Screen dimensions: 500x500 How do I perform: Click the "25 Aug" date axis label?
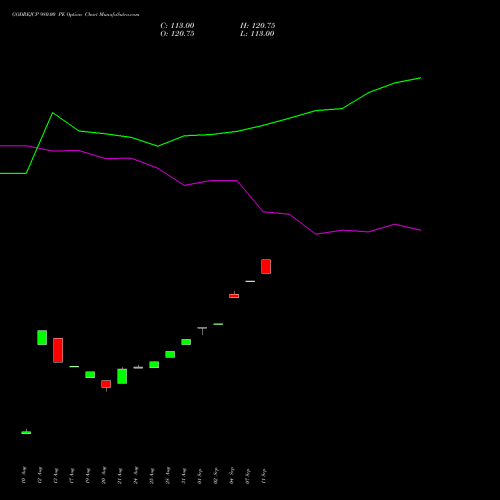pyautogui.click(x=152, y=475)
